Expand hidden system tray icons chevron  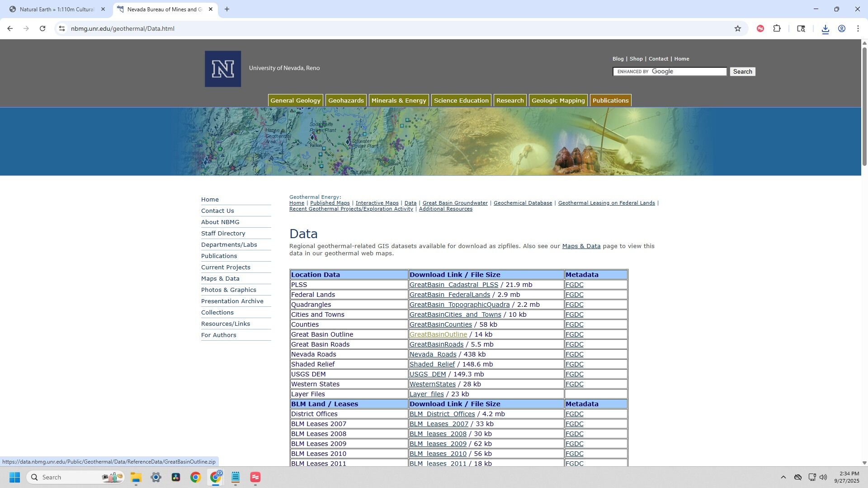(x=783, y=477)
